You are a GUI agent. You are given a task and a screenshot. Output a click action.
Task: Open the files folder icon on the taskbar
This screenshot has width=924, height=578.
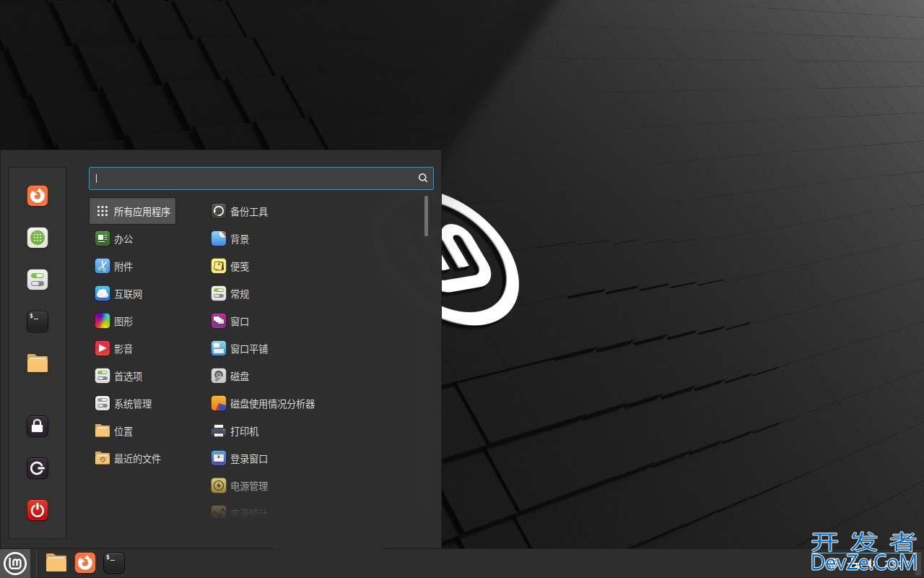coord(56,563)
